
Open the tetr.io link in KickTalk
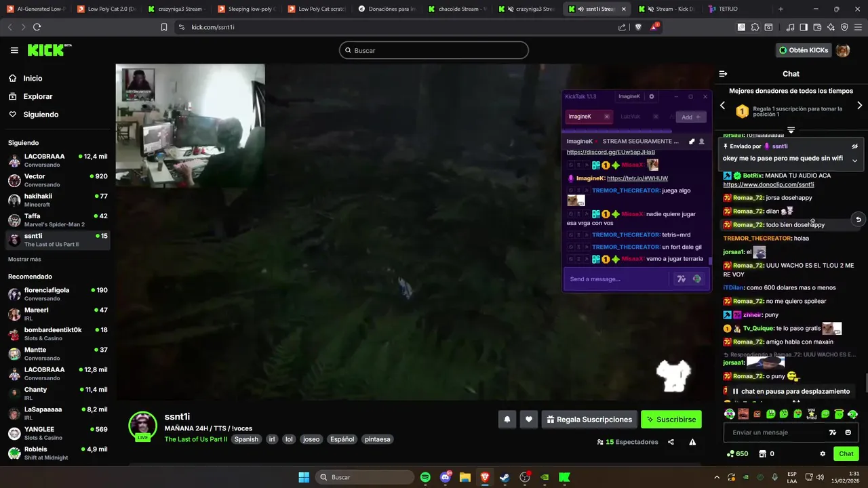(637, 178)
